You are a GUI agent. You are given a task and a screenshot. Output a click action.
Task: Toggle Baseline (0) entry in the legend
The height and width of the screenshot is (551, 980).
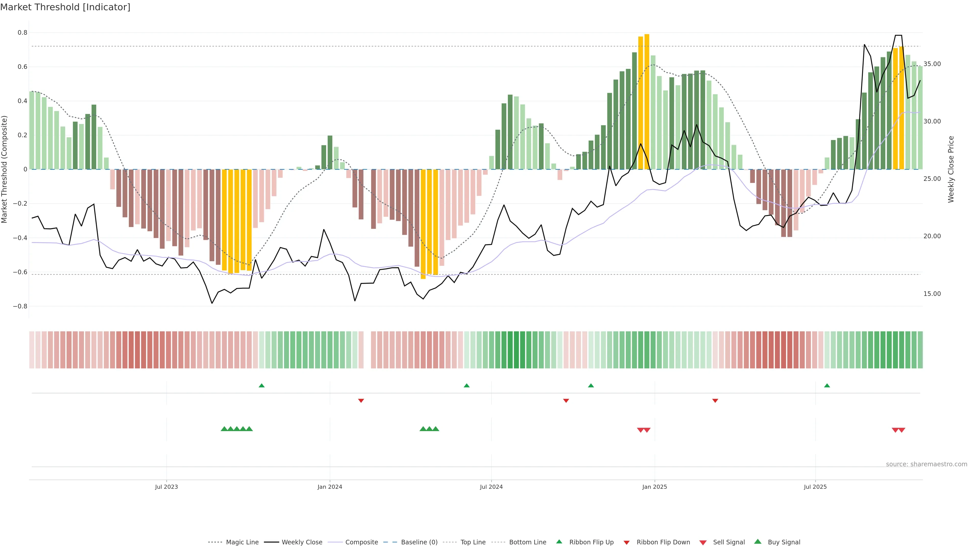pyautogui.click(x=419, y=542)
